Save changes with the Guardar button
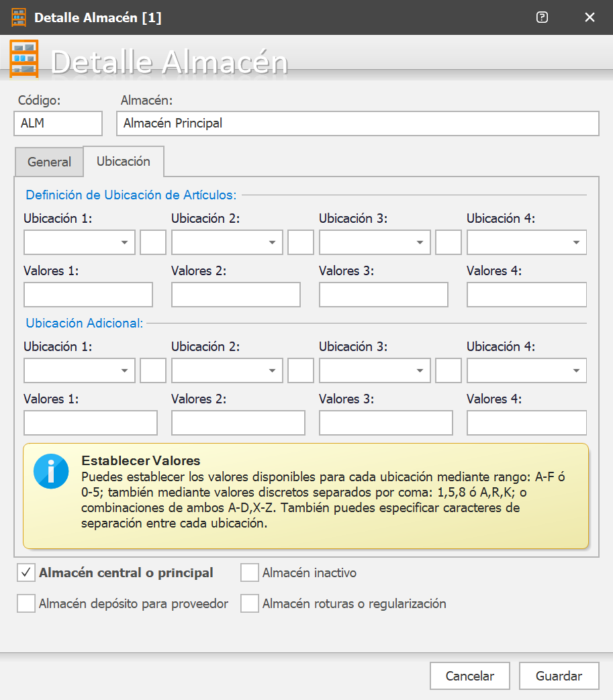Viewport: 613px width, 700px height. [559, 676]
